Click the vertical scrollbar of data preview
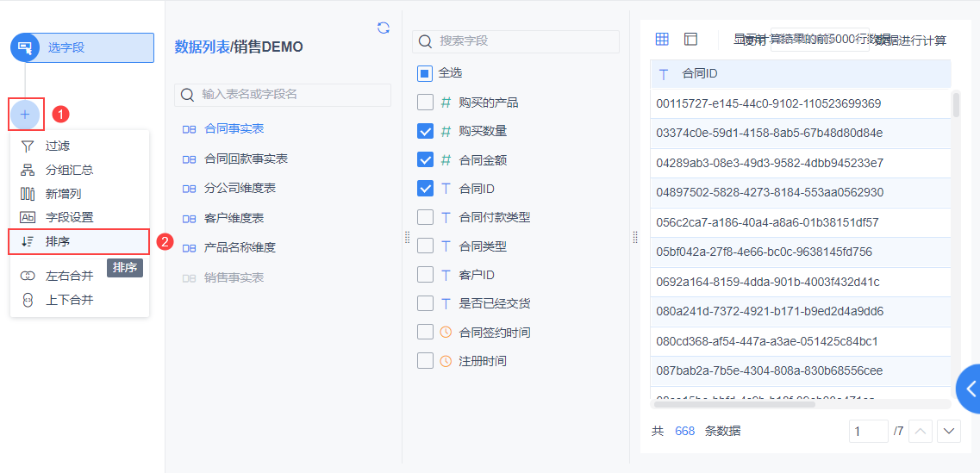Viewport: 980px width, 473px height. click(x=956, y=104)
